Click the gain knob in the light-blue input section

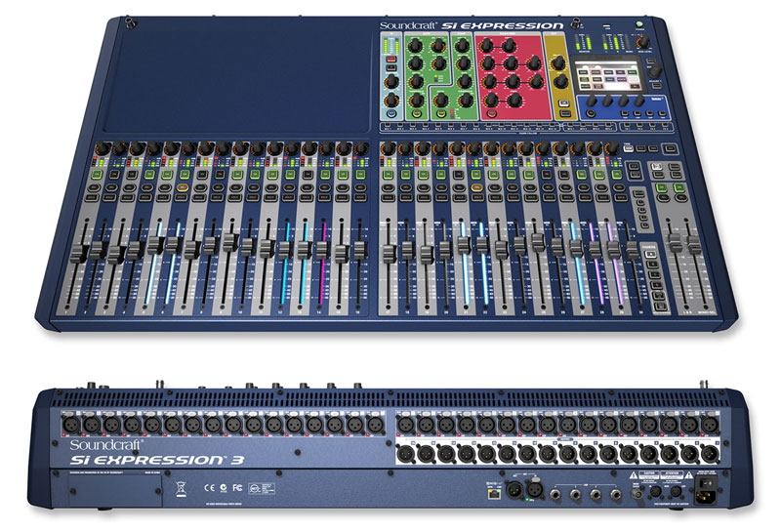pos(391,82)
